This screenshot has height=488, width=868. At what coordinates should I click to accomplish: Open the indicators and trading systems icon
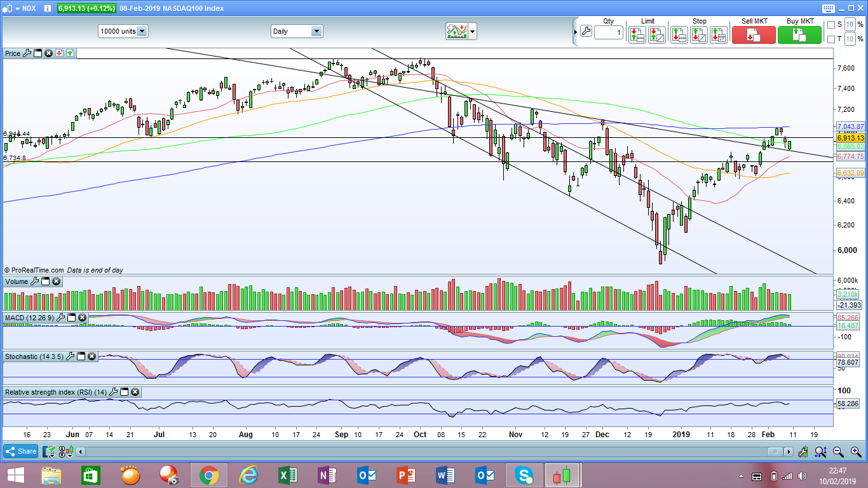tap(457, 31)
